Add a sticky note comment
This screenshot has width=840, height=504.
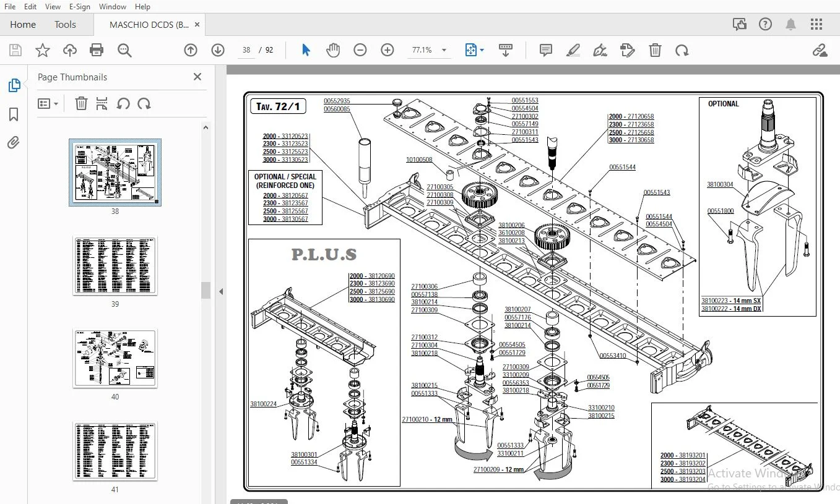click(x=546, y=50)
